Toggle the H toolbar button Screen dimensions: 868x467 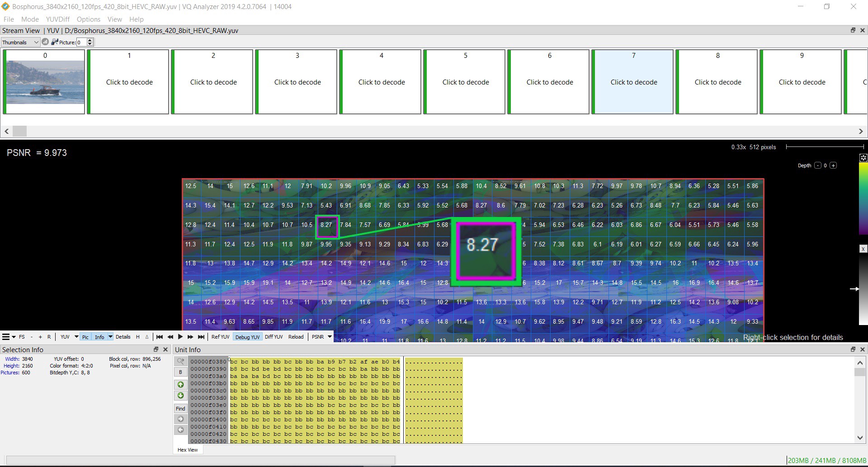(x=138, y=337)
